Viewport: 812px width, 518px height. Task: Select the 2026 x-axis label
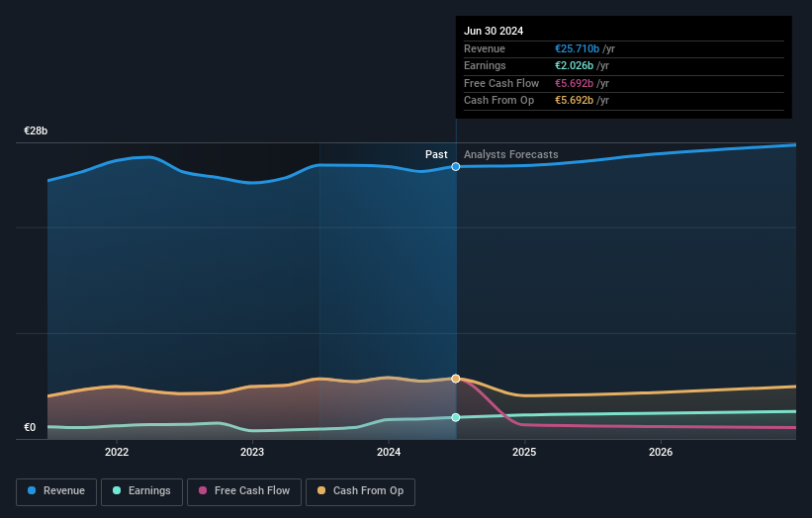pos(661,452)
